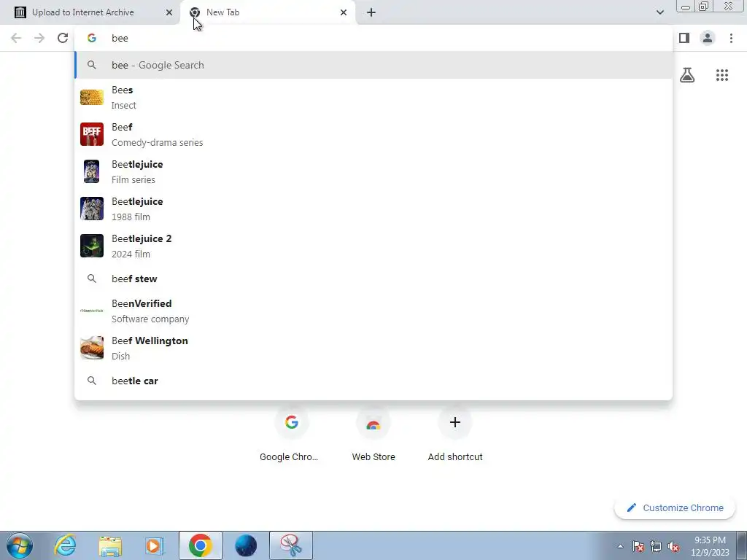The height and width of the screenshot is (560, 747).
Task: Expand the tab search chevron
Action: click(x=659, y=12)
